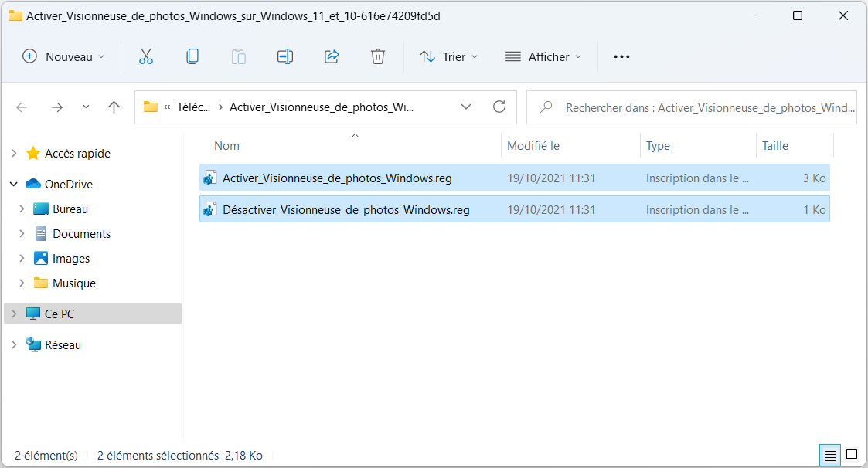Click Type cell of Désactiver_Visionneuse file row

click(x=697, y=209)
